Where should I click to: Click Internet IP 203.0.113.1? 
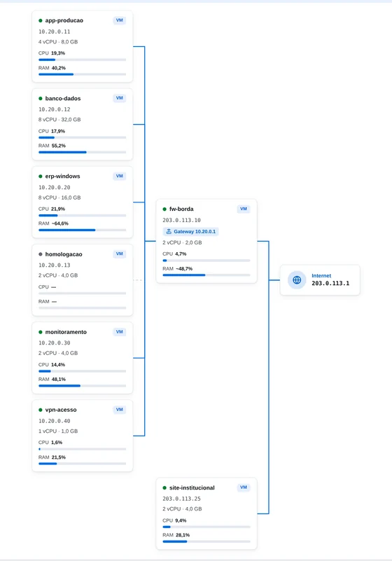[x=330, y=283]
